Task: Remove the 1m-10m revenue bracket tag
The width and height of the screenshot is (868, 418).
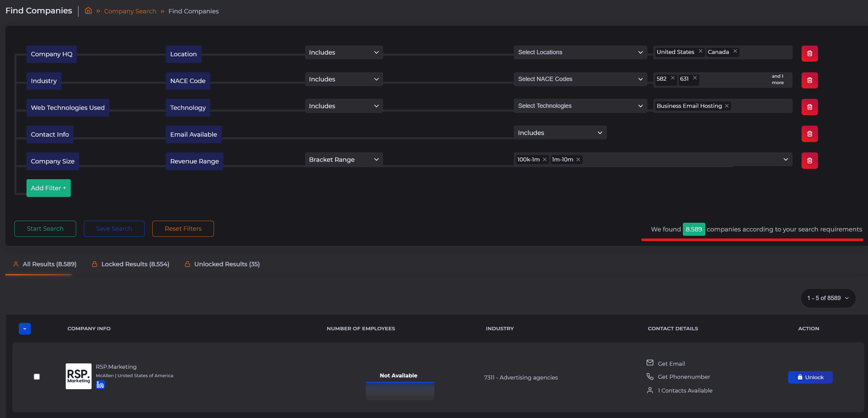Action: click(x=578, y=159)
